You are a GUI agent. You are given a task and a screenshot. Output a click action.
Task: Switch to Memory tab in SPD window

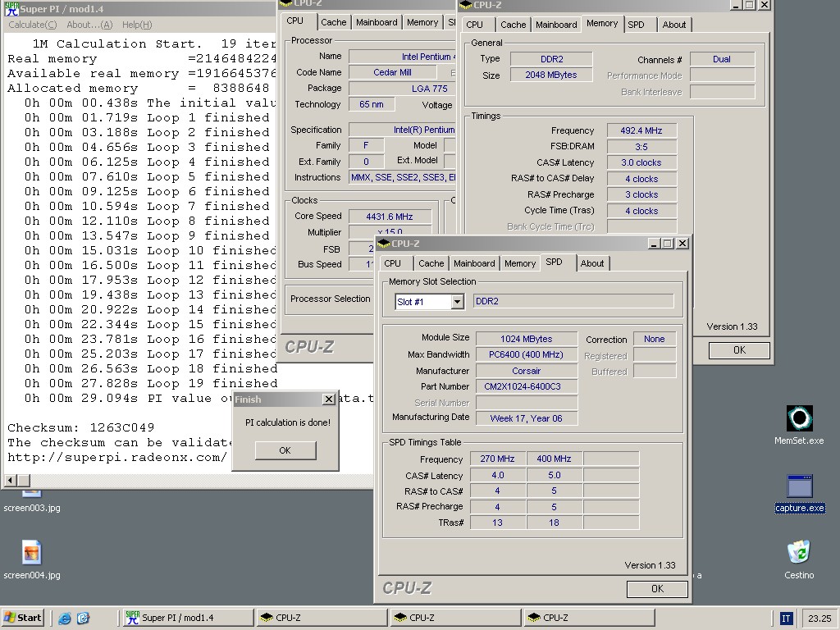(519, 263)
